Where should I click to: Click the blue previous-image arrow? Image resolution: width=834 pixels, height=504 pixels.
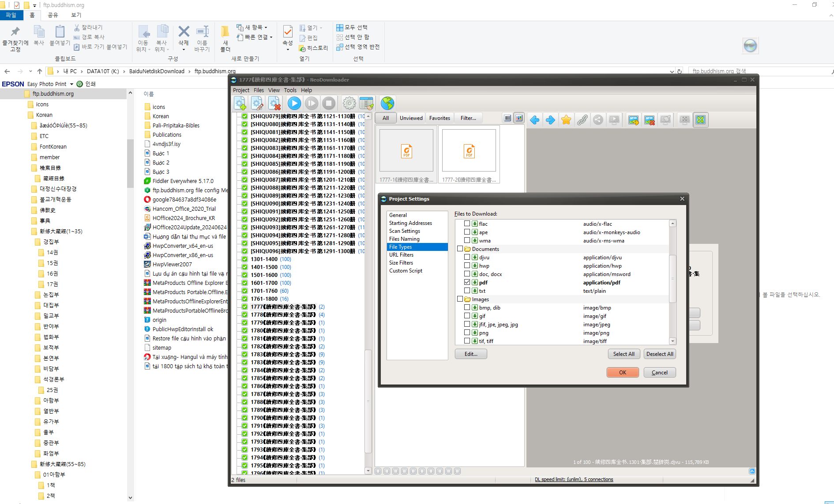point(534,120)
